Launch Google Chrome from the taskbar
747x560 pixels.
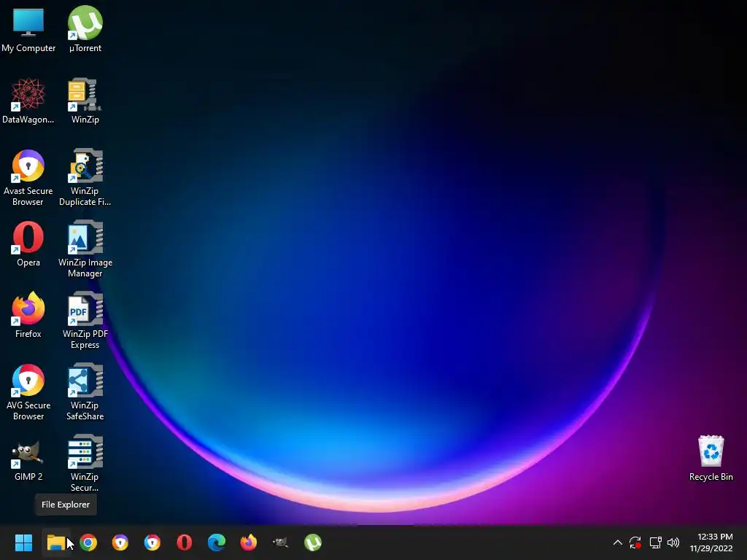[88, 542]
